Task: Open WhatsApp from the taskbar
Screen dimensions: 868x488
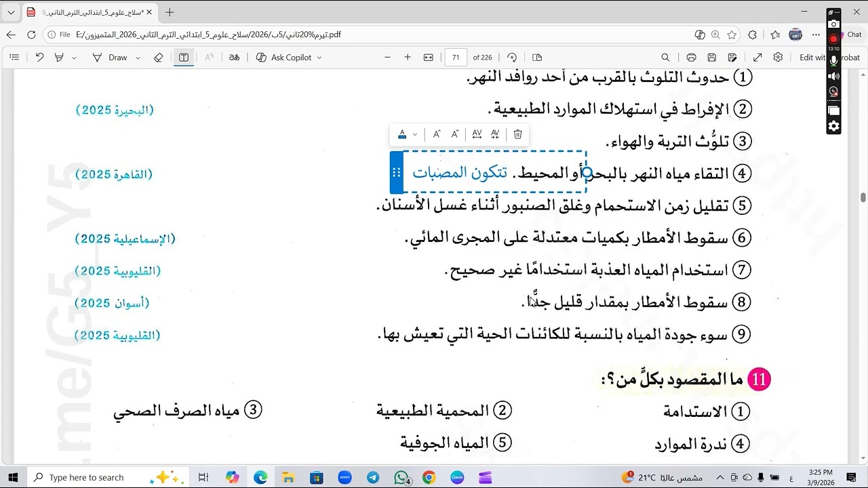Action: (x=401, y=477)
